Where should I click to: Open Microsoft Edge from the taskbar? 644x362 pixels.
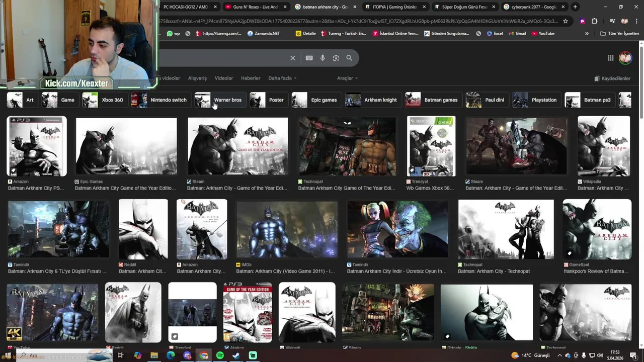(171, 355)
